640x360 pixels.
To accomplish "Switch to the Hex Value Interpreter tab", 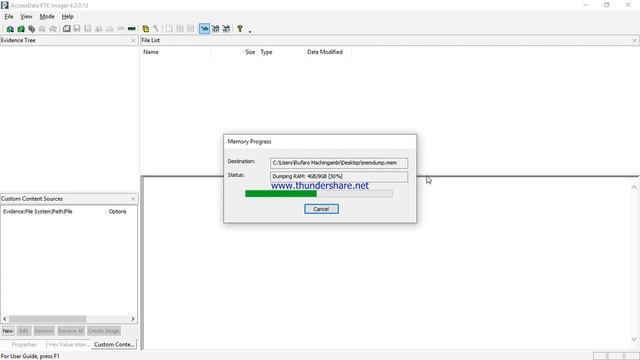I will [x=69, y=344].
